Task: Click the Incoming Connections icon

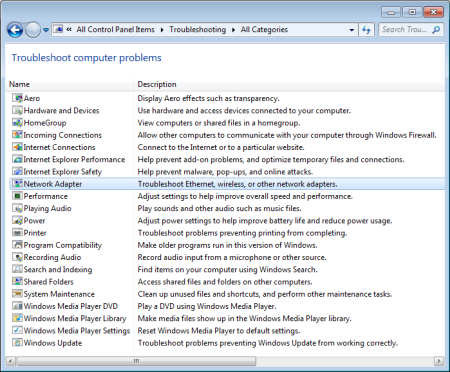Action: [17, 135]
